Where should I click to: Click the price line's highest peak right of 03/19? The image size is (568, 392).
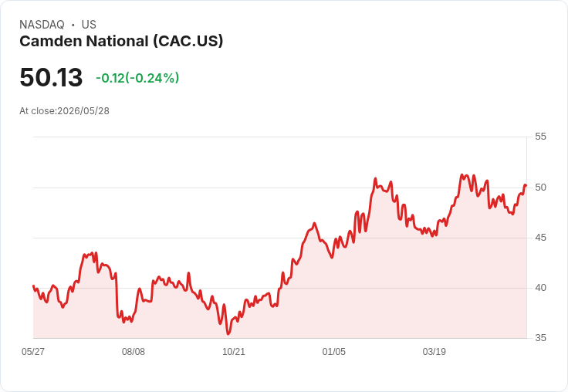(461, 174)
